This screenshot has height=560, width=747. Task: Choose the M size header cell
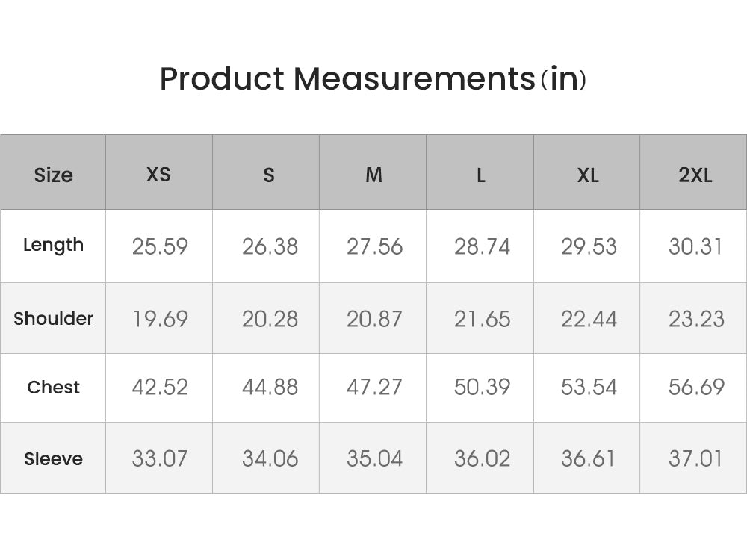click(373, 175)
